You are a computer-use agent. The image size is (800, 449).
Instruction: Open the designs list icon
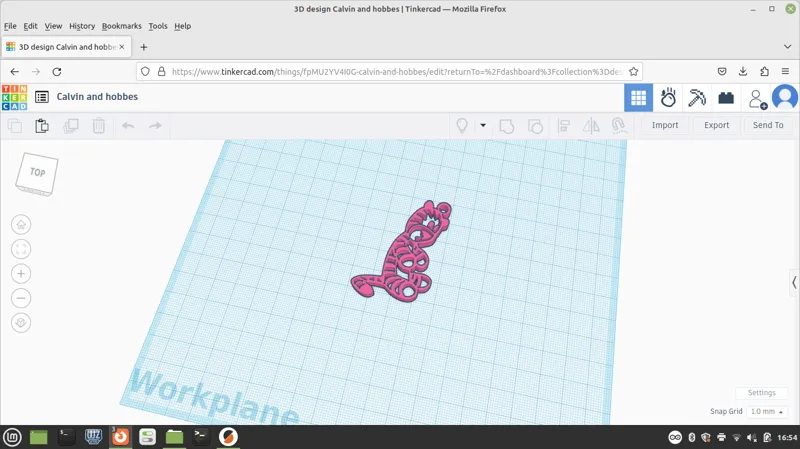click(x=42, y=97)
